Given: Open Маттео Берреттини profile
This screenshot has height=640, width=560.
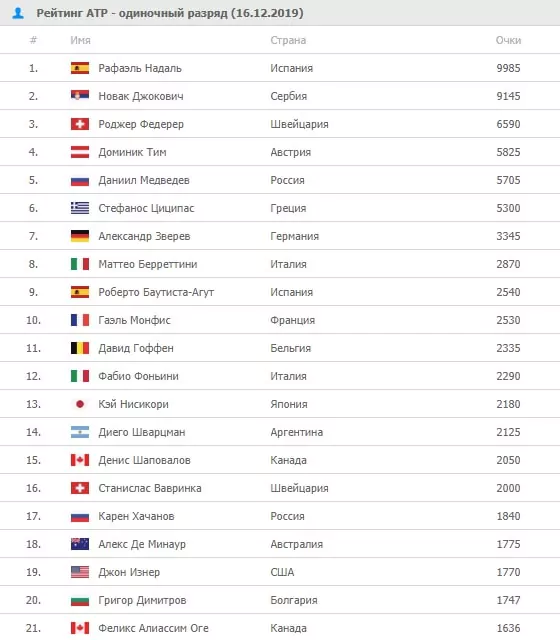Looking at the screenshot, I should point(148,264).
